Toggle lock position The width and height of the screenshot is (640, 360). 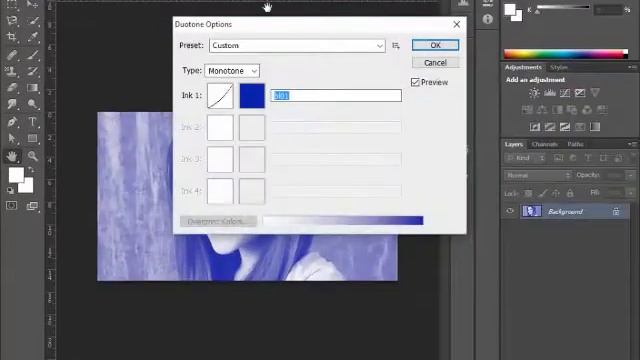pyautogui.click(x=556, y=193)
